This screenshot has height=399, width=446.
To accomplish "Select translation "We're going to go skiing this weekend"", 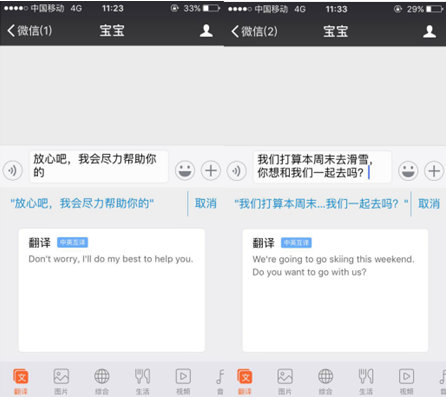I will tap(333, 259).
